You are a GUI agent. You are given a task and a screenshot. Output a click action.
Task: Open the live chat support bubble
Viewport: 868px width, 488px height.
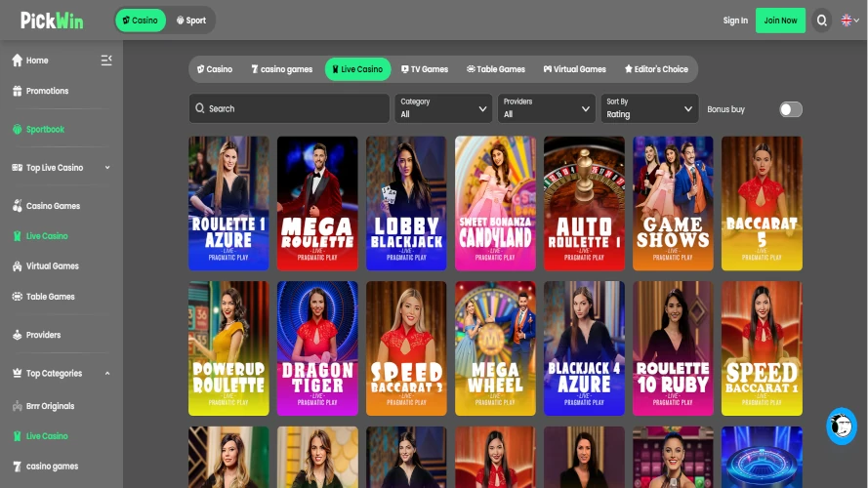(x=842, y=427)
